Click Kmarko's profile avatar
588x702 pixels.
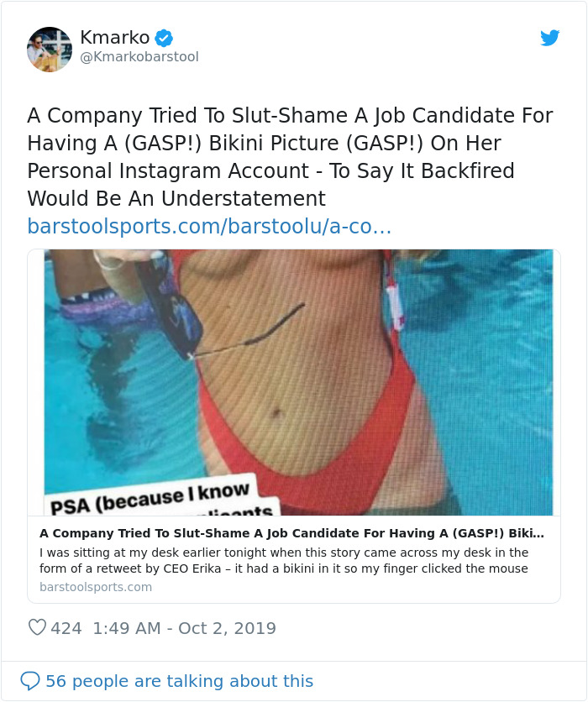pos(49,49)
